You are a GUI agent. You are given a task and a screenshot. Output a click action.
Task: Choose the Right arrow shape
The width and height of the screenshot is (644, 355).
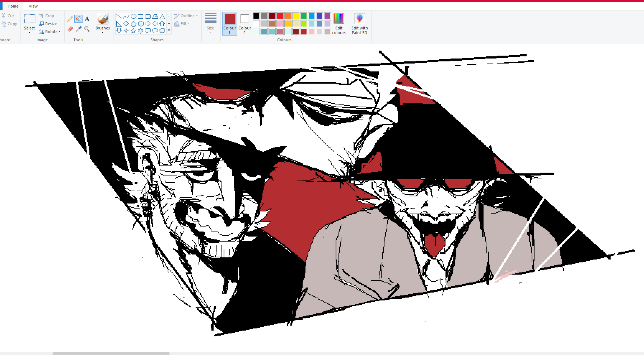pyautogui.click(x=148, y=24)
